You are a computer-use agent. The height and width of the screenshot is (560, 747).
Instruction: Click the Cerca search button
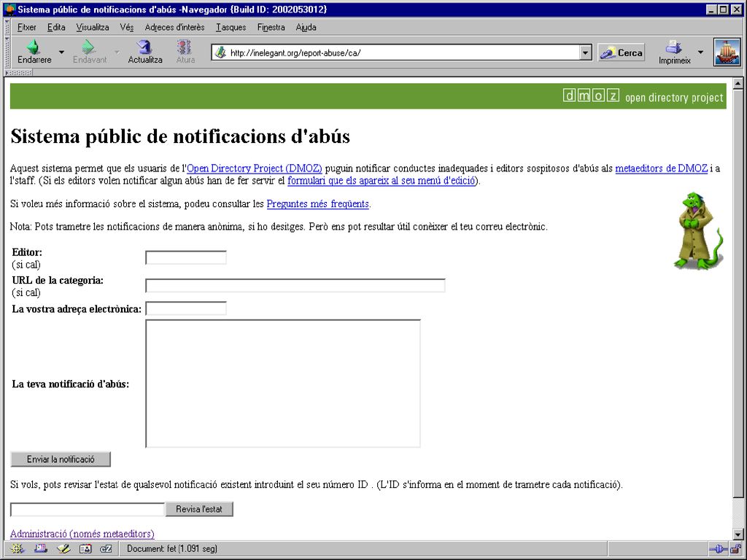(622, 52)
